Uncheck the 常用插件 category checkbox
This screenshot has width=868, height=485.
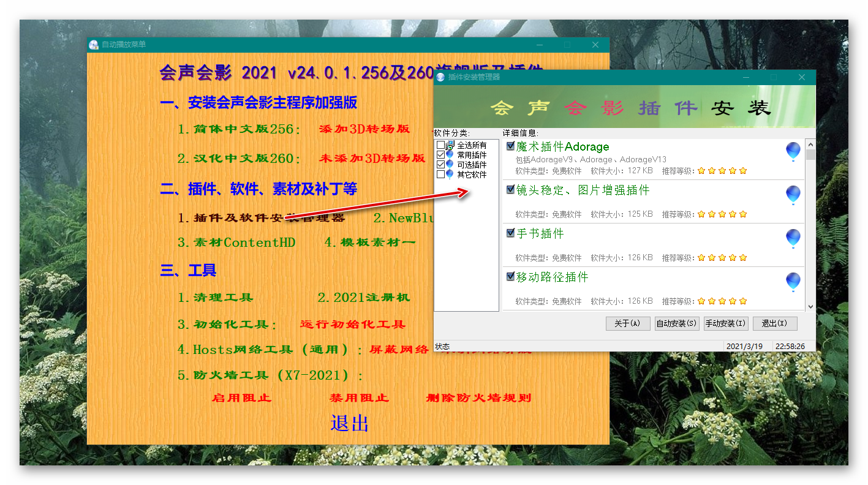coord(440,155)
